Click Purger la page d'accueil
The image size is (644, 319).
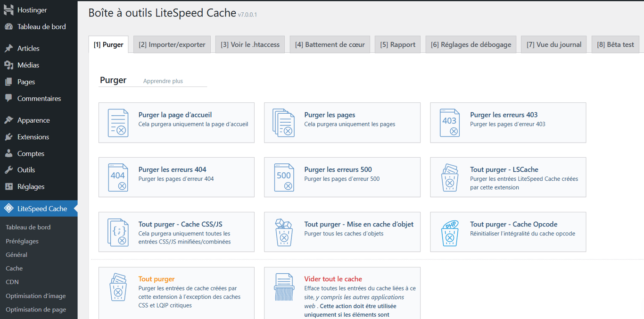click(x=174, y=115)
